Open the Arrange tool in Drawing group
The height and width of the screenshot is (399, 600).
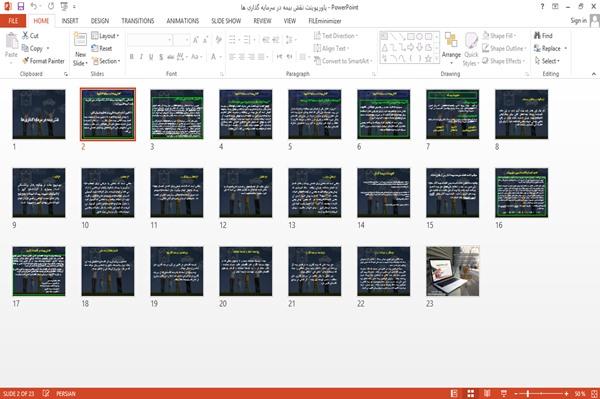pos(451,48)
